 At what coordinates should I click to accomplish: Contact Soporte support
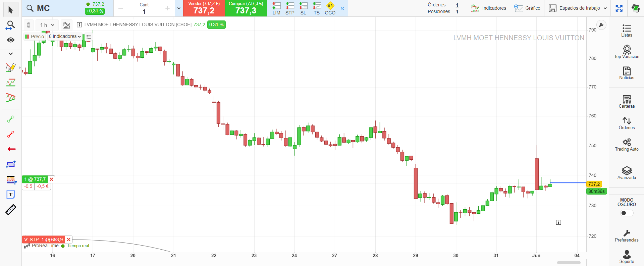[627, 257]
